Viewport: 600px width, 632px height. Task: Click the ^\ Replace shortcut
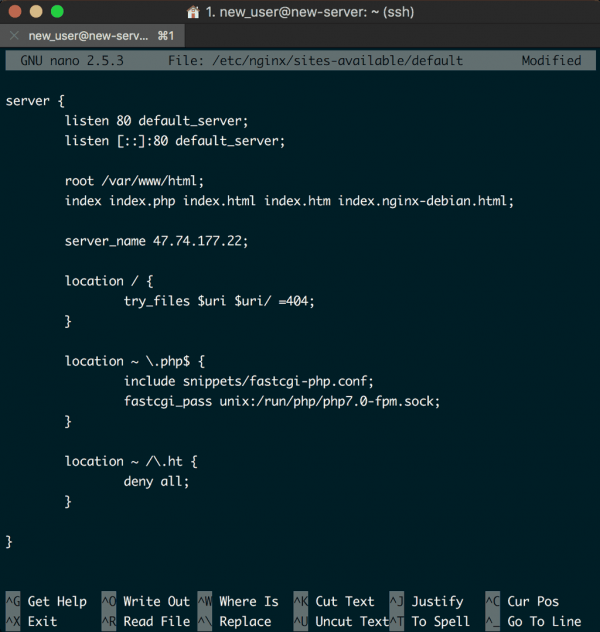pyautogui.click(x=234, y=622)
